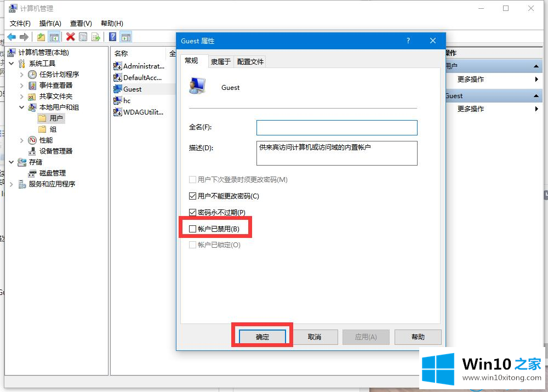Select the Event Viewer icon

(x=32, y=86)
